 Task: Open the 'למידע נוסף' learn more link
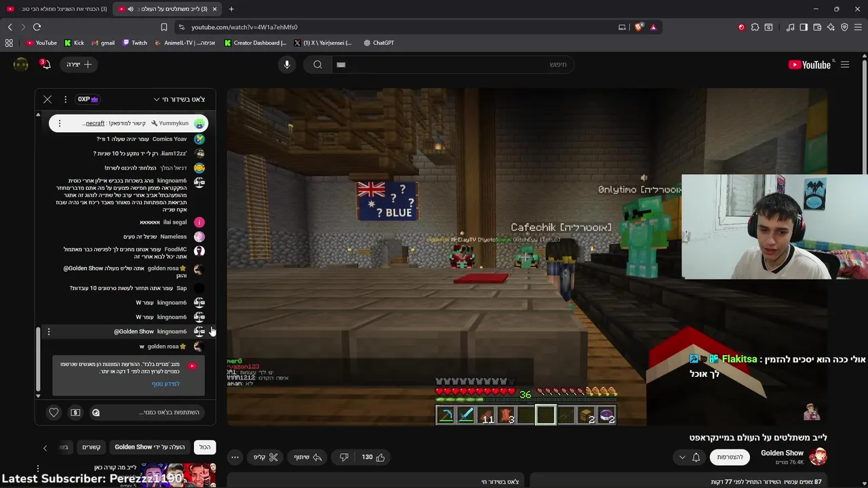coord(165,384)
